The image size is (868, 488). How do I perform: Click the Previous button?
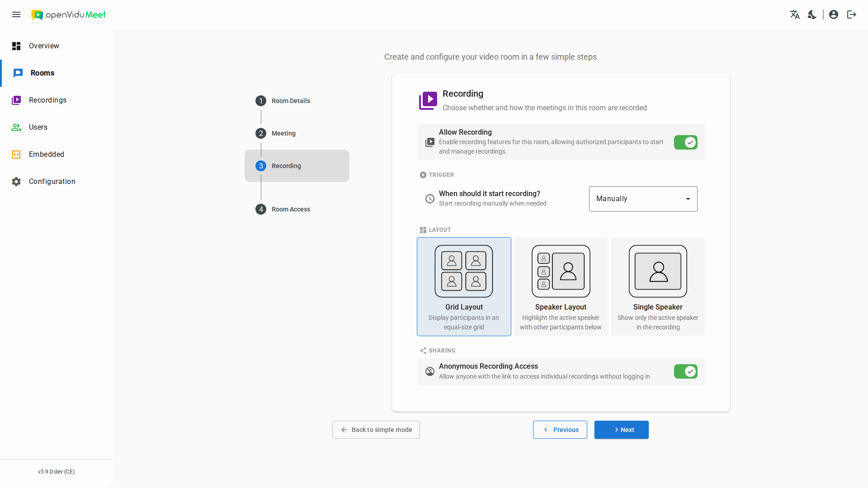point(560,430)
